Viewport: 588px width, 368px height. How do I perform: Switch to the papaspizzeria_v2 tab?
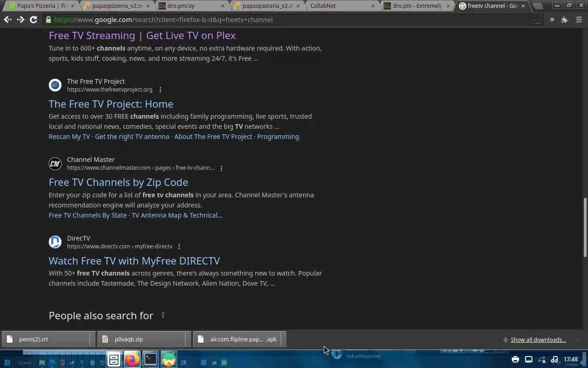117,6
